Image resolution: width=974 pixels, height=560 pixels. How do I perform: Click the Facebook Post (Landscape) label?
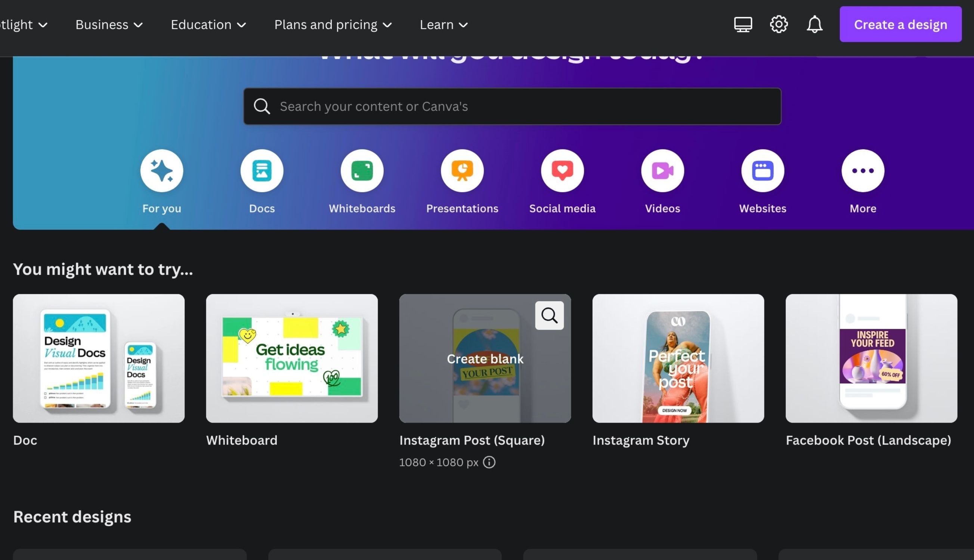868,441
